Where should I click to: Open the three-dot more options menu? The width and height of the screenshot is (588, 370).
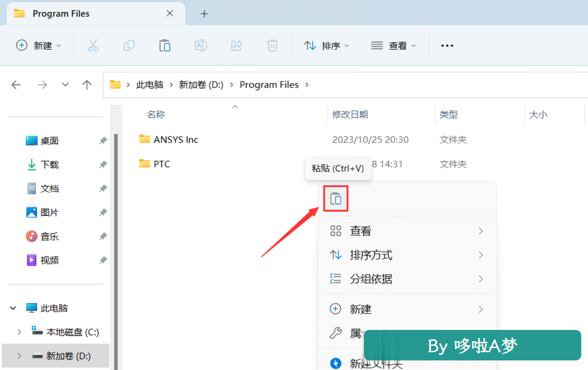447,46
